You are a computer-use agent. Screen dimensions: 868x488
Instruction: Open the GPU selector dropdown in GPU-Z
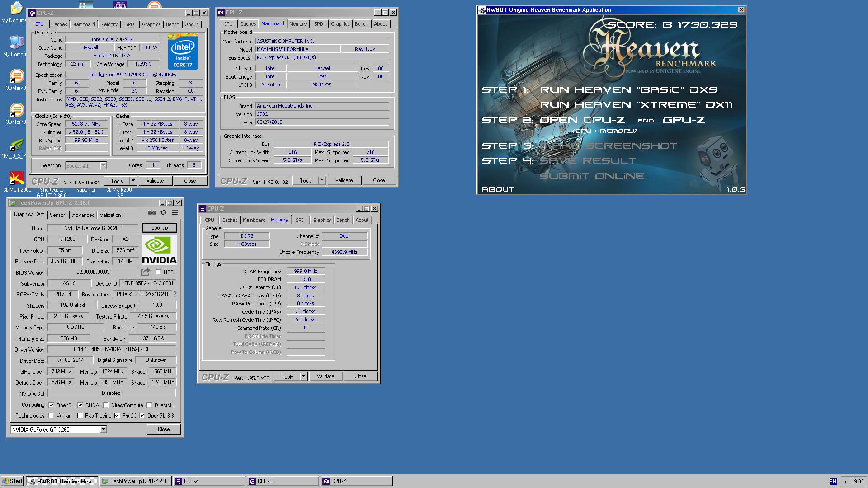[103, 429]
